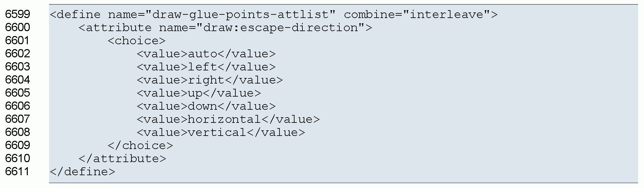Select the right value line
The height and width of the screenshot is (188, 644).
click(210, 80)
